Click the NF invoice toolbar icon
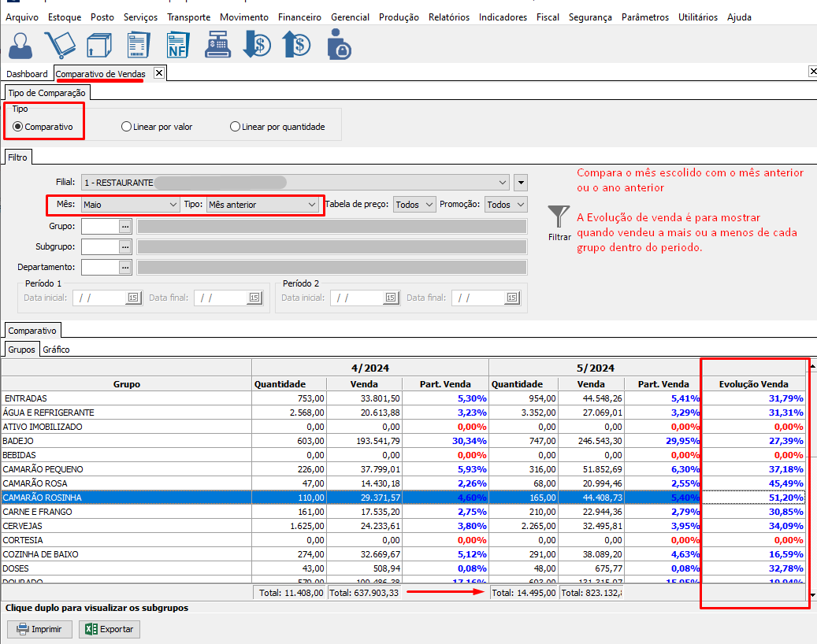 tap(179, 45)
